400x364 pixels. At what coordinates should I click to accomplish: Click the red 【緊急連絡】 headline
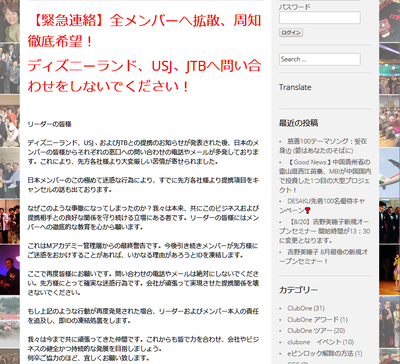(144, 31)
